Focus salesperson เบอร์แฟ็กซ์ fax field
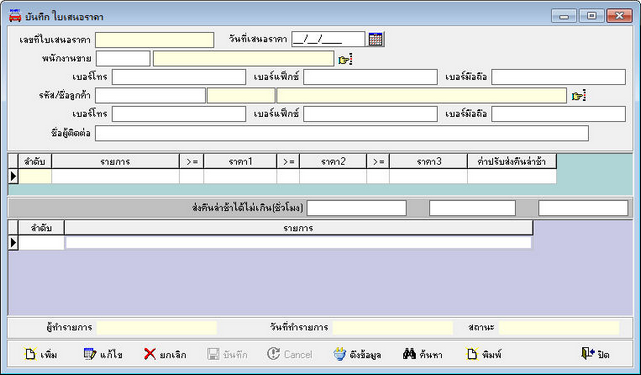This screenshot has height=375, width=641. tap(370, 77)
